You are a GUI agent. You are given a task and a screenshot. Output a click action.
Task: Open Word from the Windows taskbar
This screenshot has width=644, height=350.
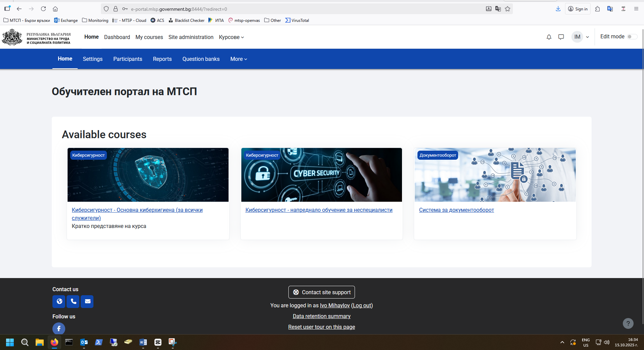[x=143, y=342]
